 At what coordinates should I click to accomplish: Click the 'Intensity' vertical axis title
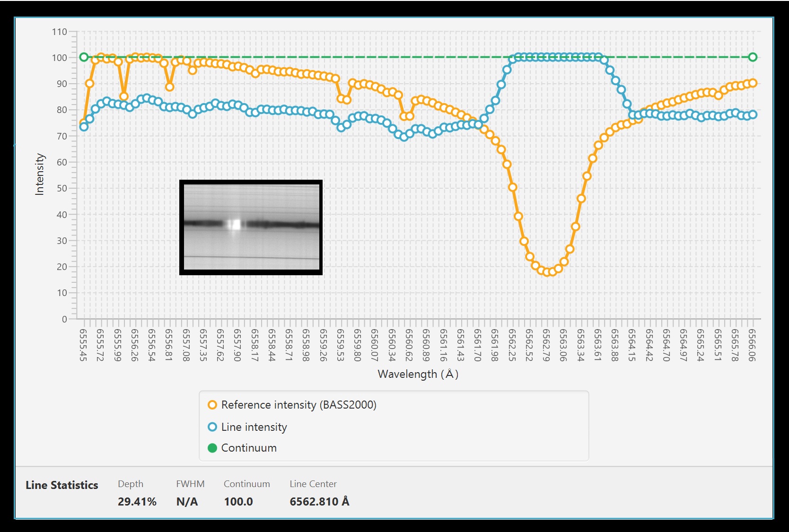(x=40, y=174)
